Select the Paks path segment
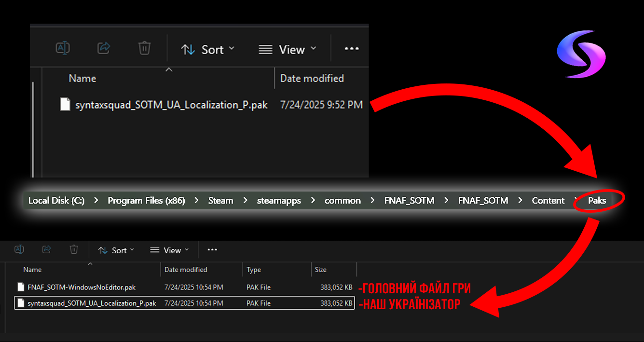 (x=597, y=201)
